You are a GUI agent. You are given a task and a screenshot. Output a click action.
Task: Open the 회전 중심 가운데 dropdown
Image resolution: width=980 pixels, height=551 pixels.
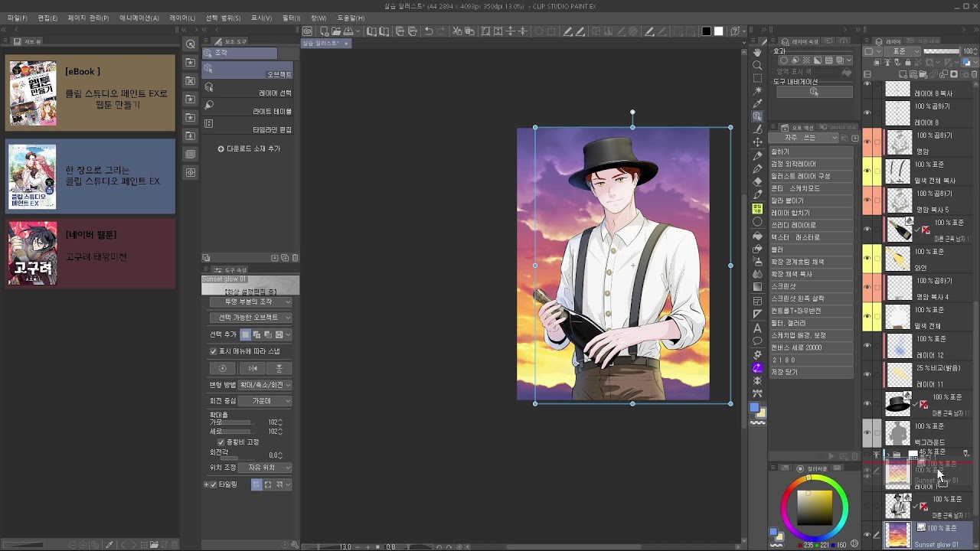266,401
